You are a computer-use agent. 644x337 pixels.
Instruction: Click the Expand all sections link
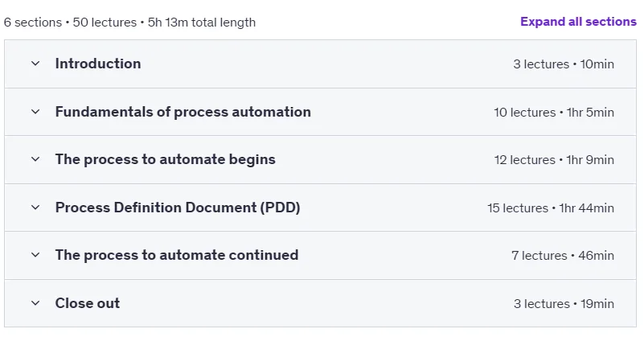[578, 22]
